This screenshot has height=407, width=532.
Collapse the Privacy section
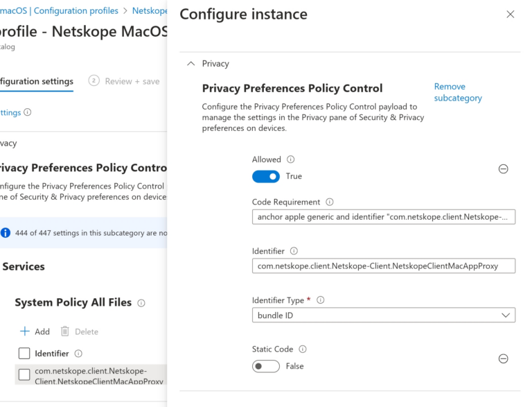pos(192,64)
